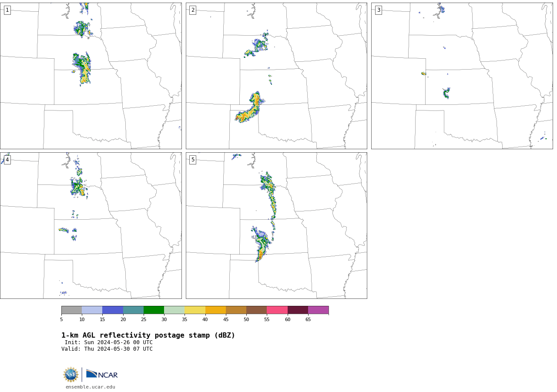Click the panel number 4 label
This screenshot has width=557, height=392.
point(7,160)
